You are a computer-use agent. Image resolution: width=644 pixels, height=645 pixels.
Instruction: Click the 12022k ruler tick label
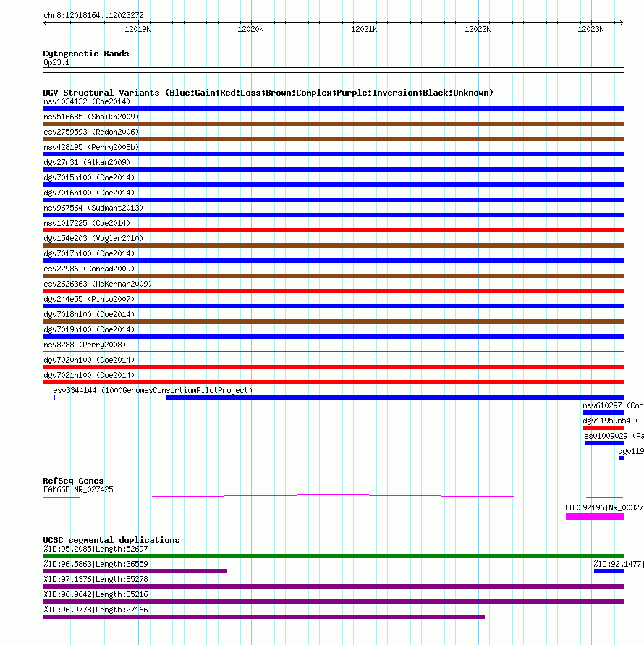[x=478, y=29]
